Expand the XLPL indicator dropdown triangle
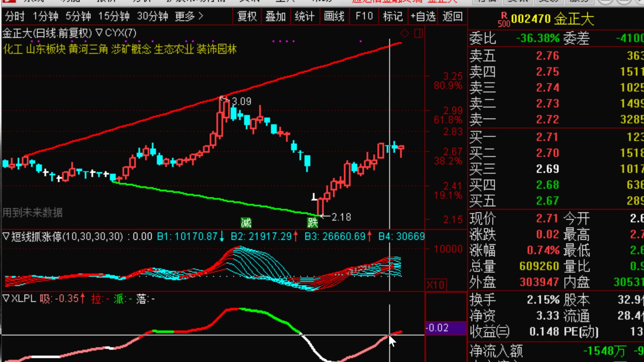The height and width of the screenshot is (362, 644). pyautogui.click(x=6, y=298)
